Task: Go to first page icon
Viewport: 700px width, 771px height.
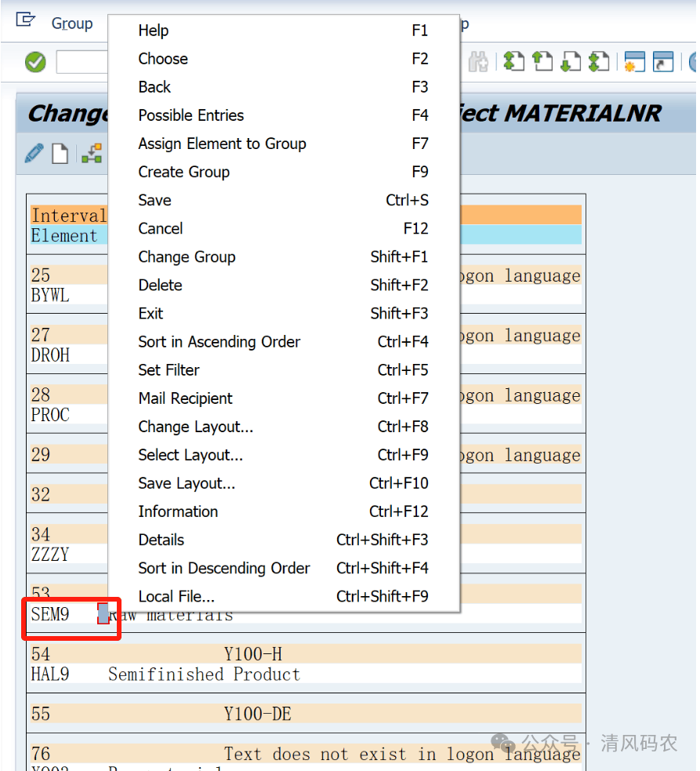Action: coord(513,62)
